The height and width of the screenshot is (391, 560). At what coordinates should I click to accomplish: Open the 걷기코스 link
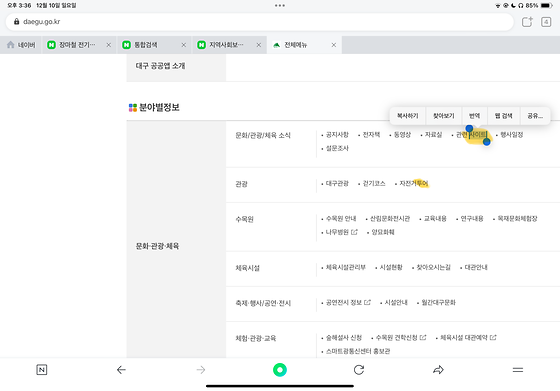(x=374, y=184)
